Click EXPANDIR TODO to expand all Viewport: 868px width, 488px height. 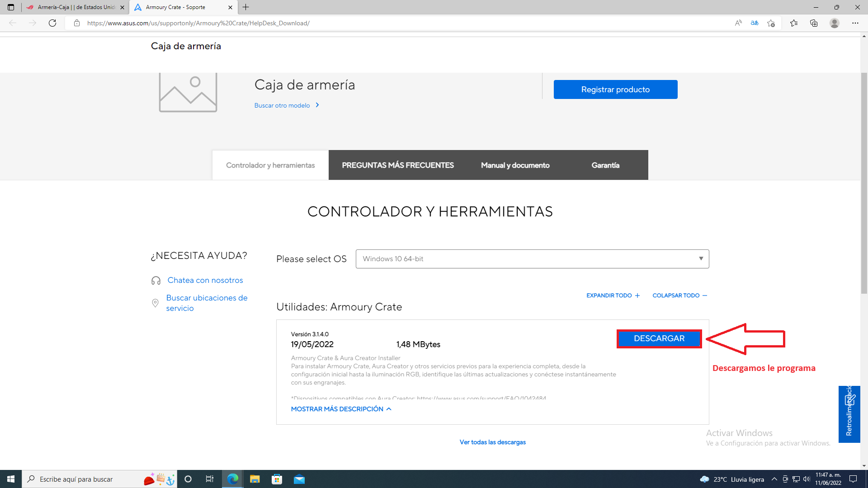pyautogui.click(x=613, y=296)
